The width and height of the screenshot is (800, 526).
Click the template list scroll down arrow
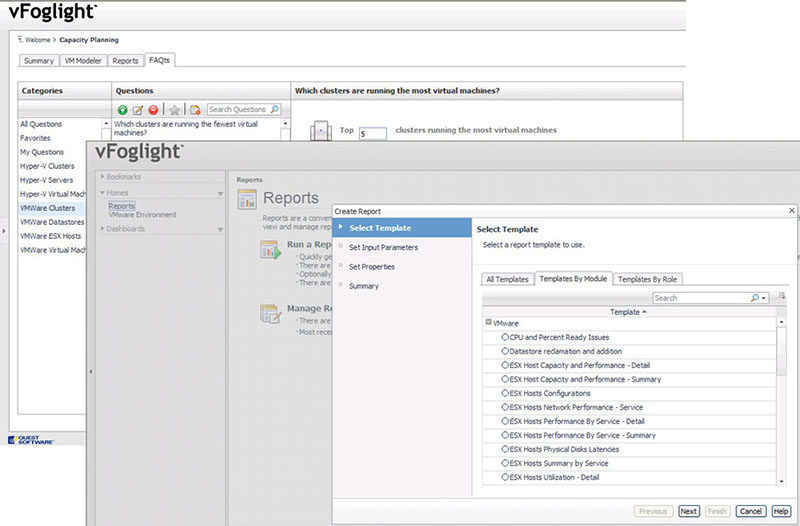781,481
